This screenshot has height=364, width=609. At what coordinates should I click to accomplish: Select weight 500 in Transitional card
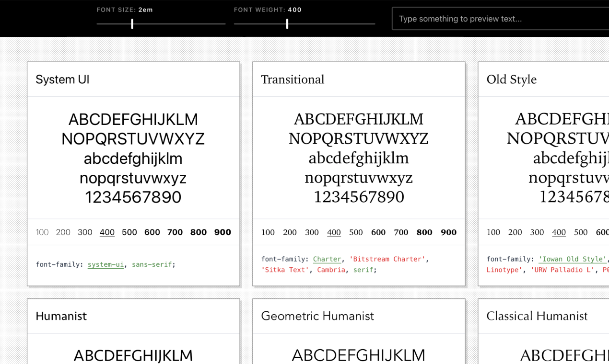[x=356, y=232]
